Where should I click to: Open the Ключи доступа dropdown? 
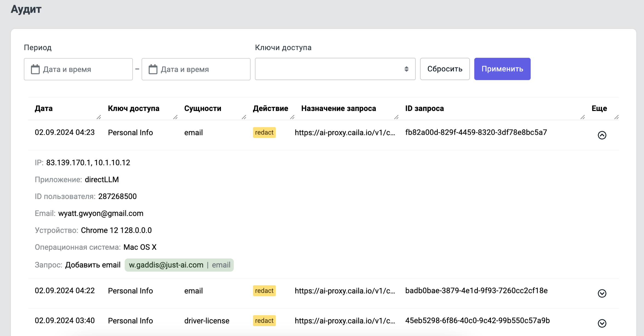click(335, 69)
